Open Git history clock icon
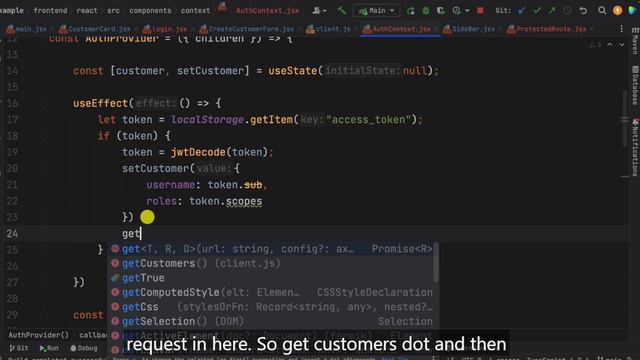 [x=567, y=11]
